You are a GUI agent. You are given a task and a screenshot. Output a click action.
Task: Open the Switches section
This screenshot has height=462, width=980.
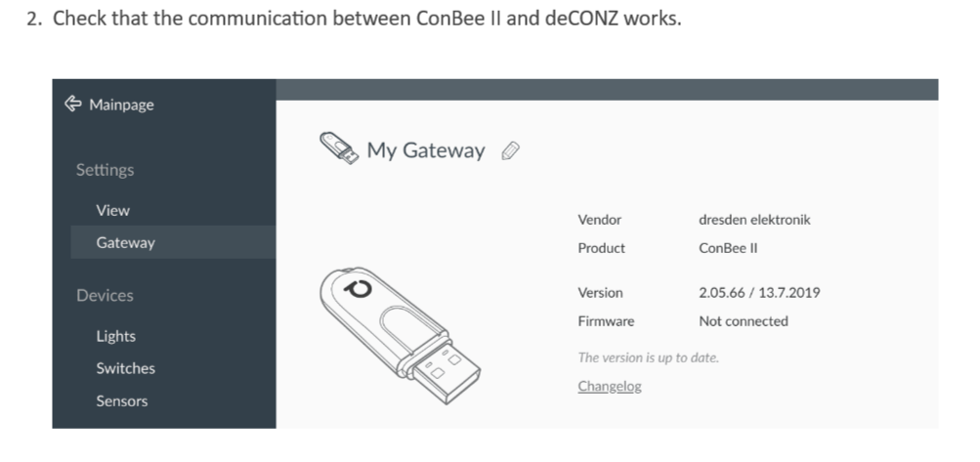[x=126, y=368]
